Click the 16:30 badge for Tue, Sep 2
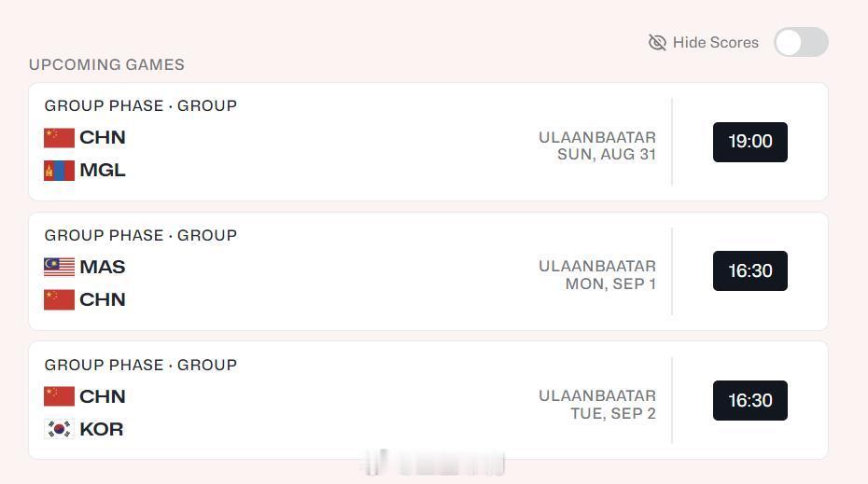The width and height of the screenshot is (868, 484). point(750,400)
